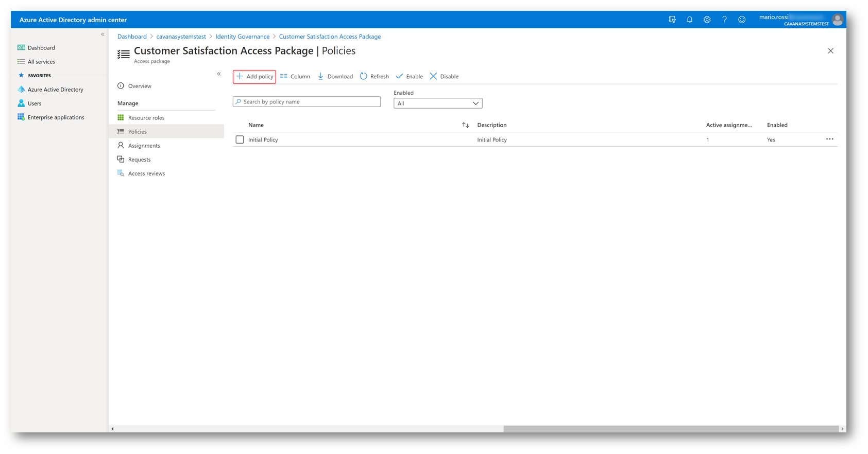Viewport: 868px width, 454px height.
Task: Click the Enabled column header
Action: pos(777,125)
